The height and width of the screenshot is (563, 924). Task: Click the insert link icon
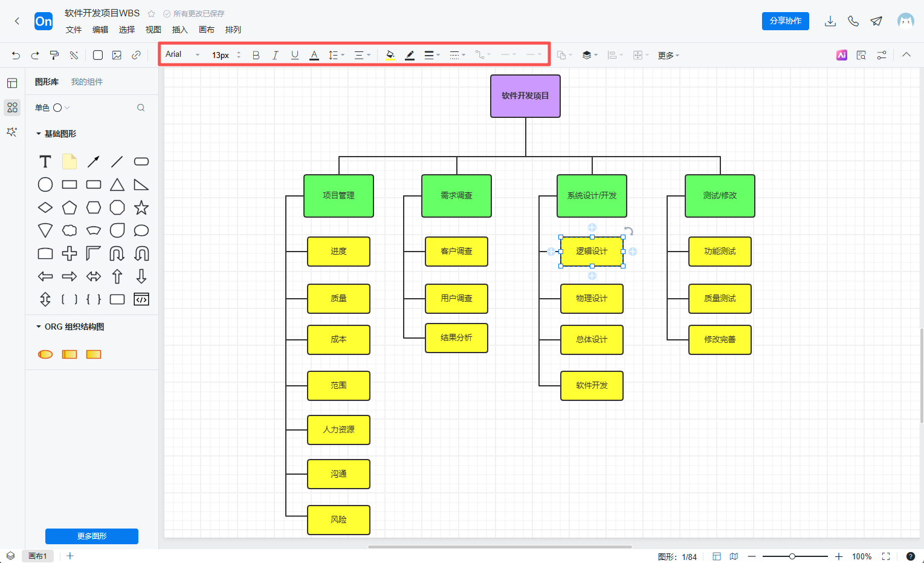pos(137,55)
